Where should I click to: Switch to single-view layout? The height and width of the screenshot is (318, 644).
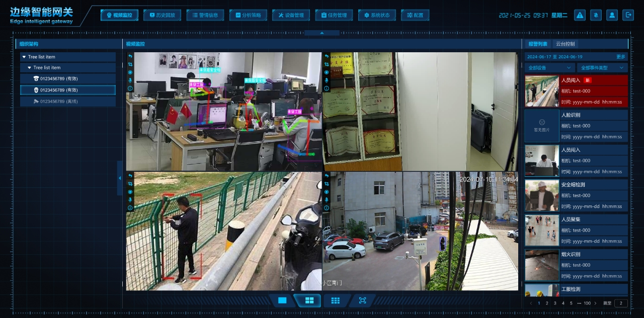(x=282, y=300)
